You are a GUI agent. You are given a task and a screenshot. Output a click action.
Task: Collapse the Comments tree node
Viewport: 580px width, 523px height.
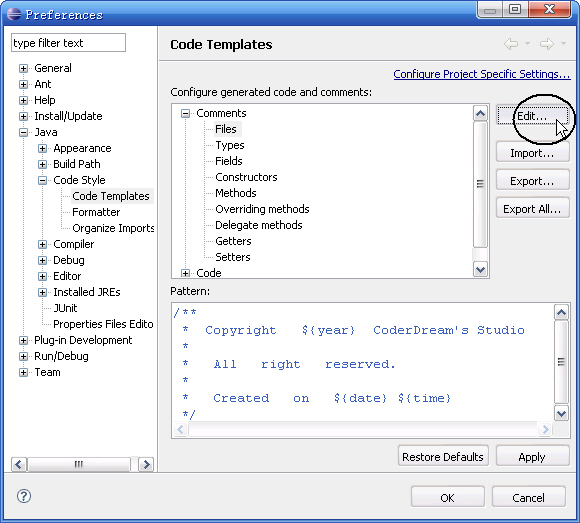185,114
